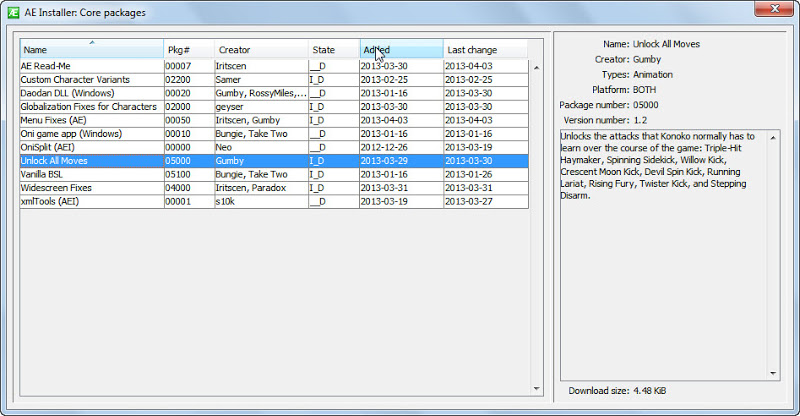Image resolution: width=800 pixels, height=416 pixels.
Task: Click creator cell Samer
Action: click(261, 80)
